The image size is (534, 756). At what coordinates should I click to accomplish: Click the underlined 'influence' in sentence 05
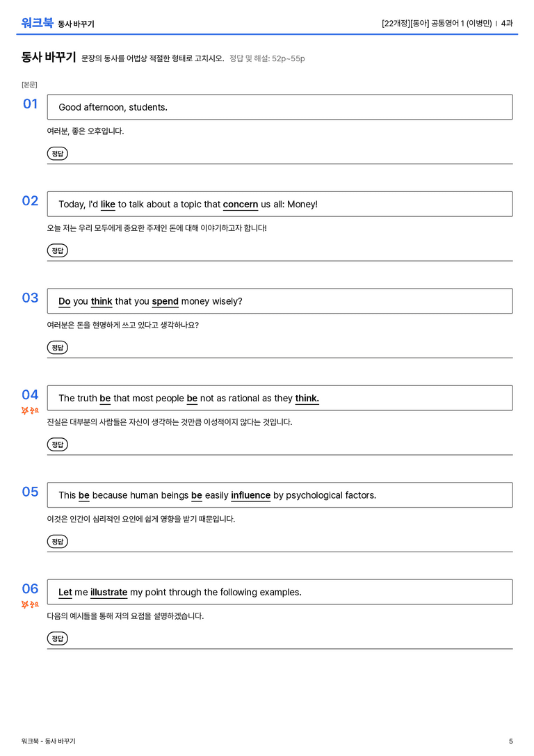(x=250, y=495)
